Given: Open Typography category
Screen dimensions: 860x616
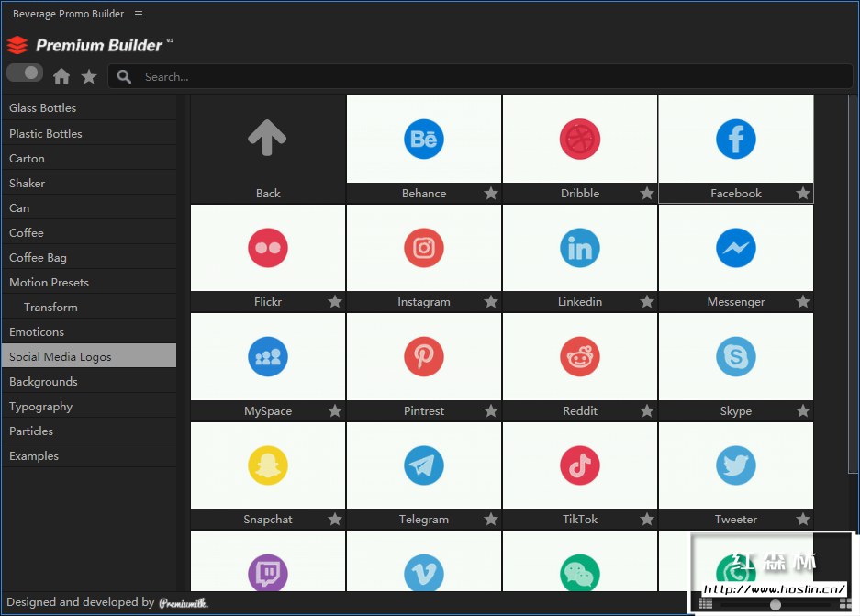Looking at the screenshot, I should click(89, 406).
